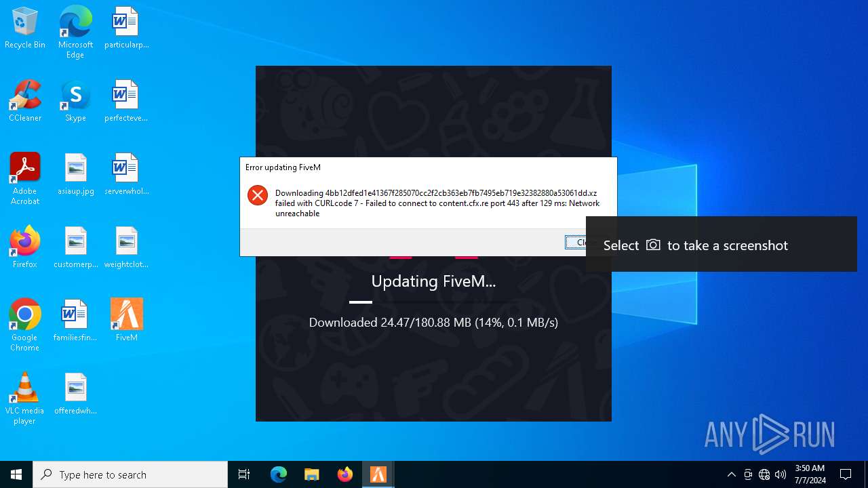Open the Recycle Bin desktop icon
This screenshot has height=488, width=868.
25,27
